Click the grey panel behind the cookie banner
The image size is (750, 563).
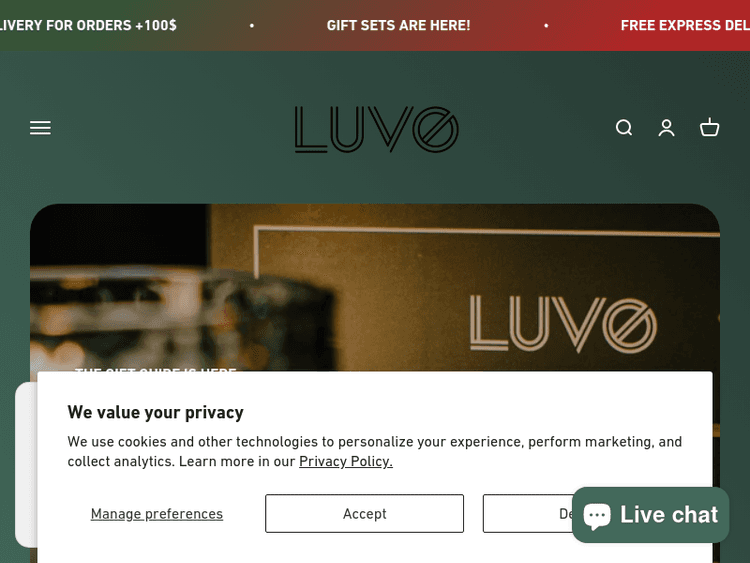coord(26,465)
